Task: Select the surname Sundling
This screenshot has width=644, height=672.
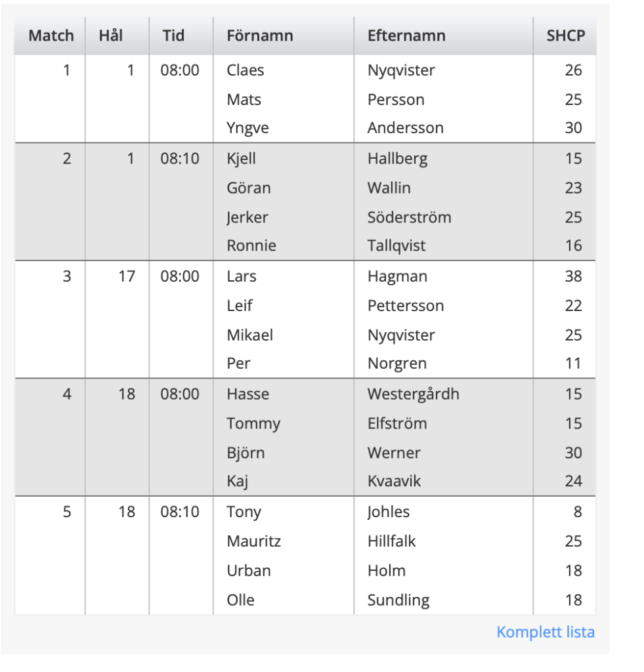Action: coord(398,600)
